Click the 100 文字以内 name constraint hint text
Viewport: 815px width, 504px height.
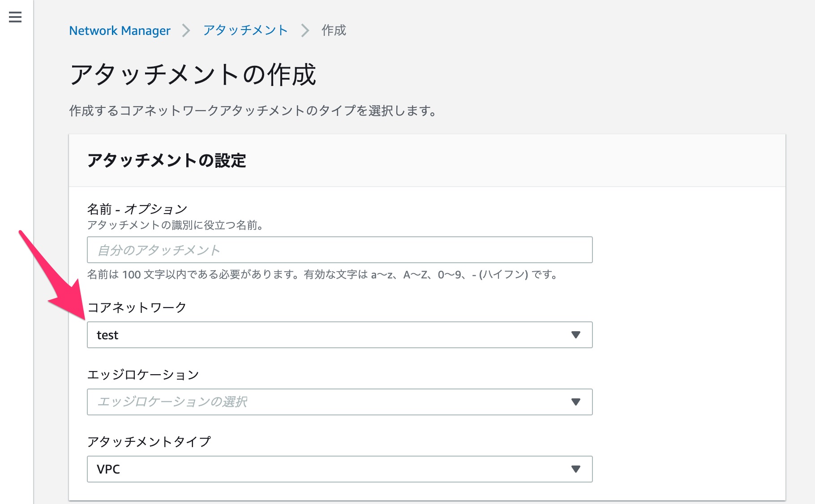pos(322,274)
